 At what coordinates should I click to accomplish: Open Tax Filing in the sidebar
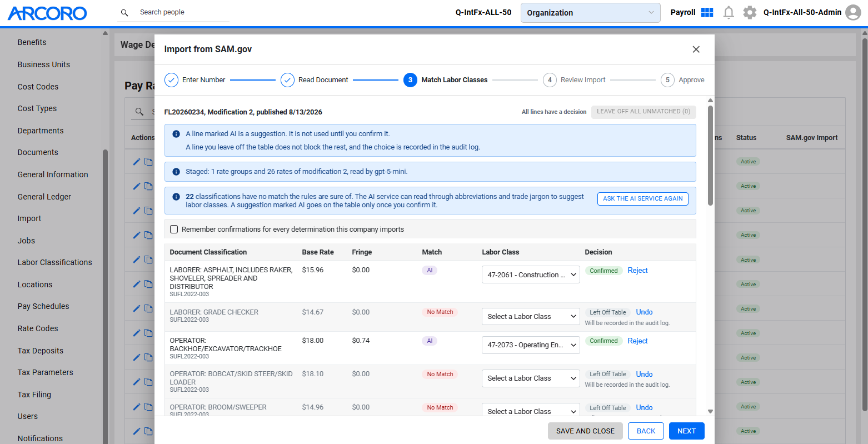pyautogui.click(x=34, y=395)
